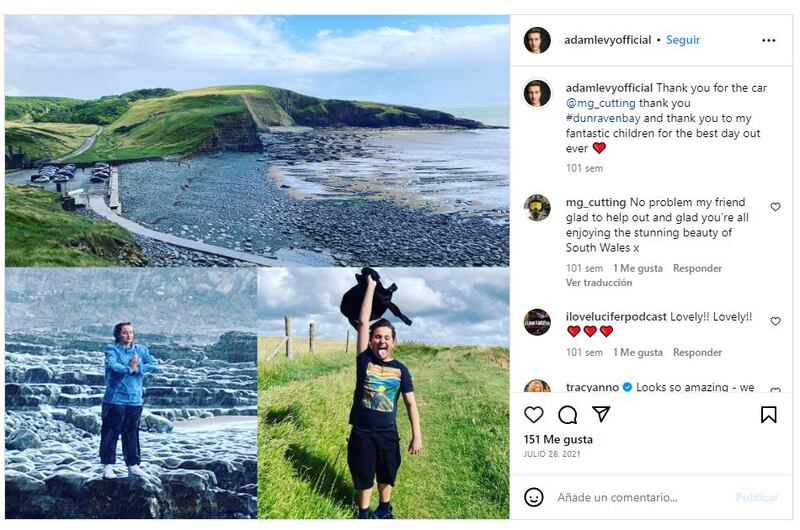Viewport: 800px width, 530px height.
Task: Open comments via the speech bubble icon
Action: [567, 414]
